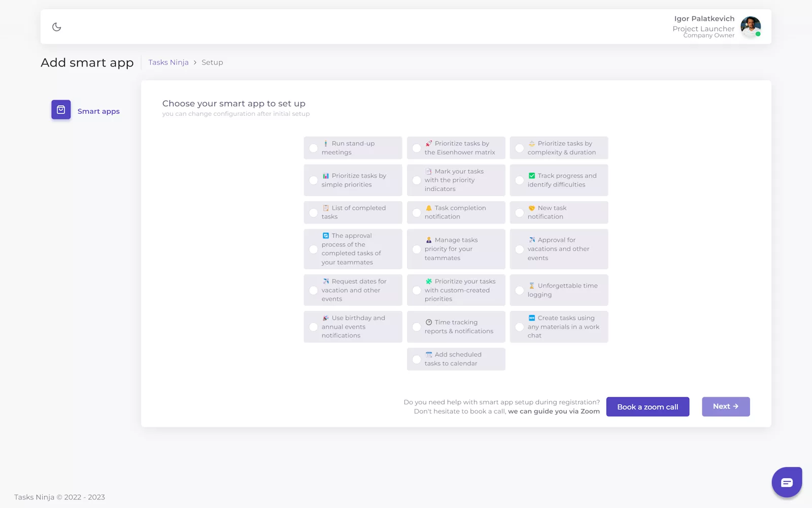812x508 pixels.
Task: Open the Smart apps sidebar item
Action: (98, 111)
